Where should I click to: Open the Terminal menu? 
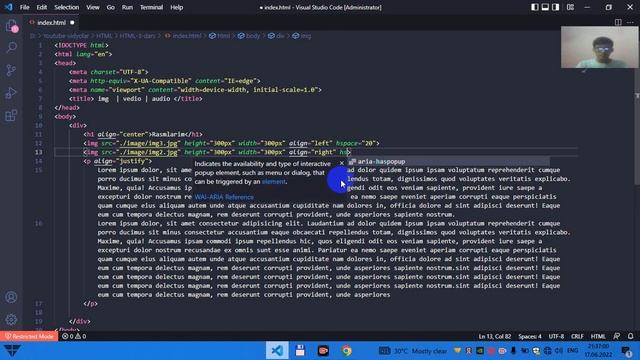(151, 7)
